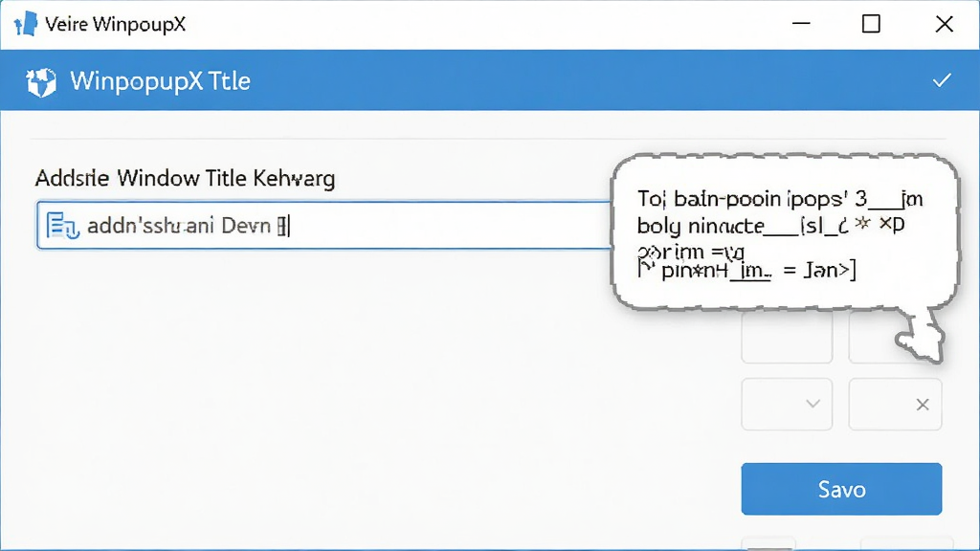Viewport: 980px width, 551px height.
Task: Click the WinpoupX app icon in title bar
Action: (x=26, y=24)
